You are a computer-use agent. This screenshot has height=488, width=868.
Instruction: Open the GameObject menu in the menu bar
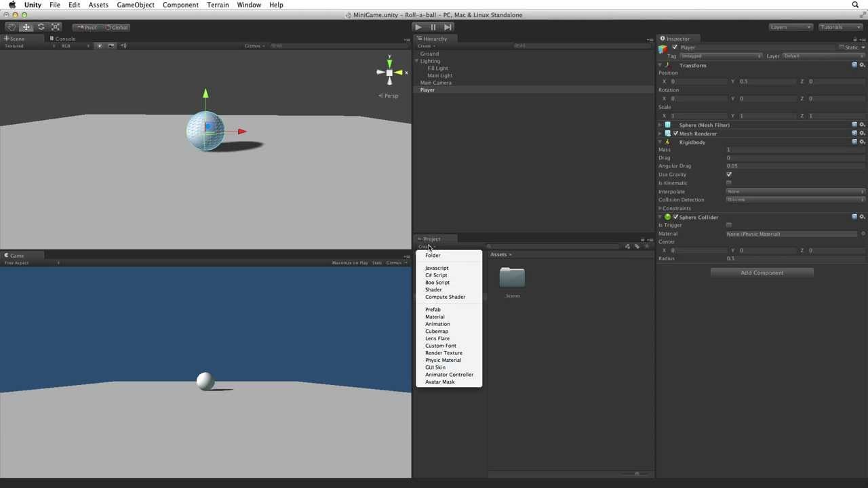click(135, 5)
